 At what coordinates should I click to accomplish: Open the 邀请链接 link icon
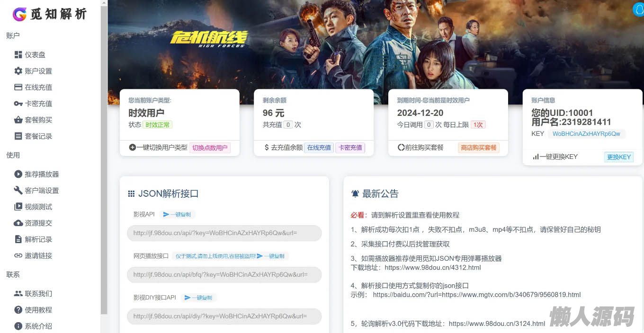pyautogui.click(x=18, y=255)
